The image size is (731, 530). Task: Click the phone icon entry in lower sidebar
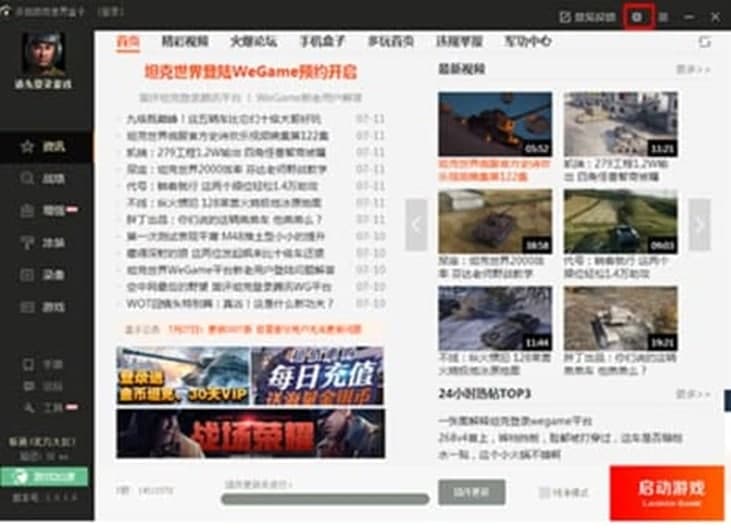[x=43, y=365]
